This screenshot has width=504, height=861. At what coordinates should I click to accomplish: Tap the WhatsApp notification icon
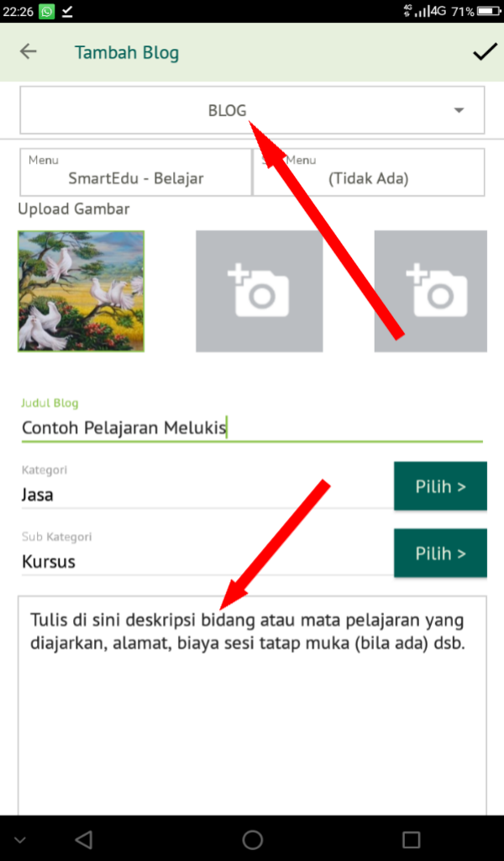click(46, 12)
